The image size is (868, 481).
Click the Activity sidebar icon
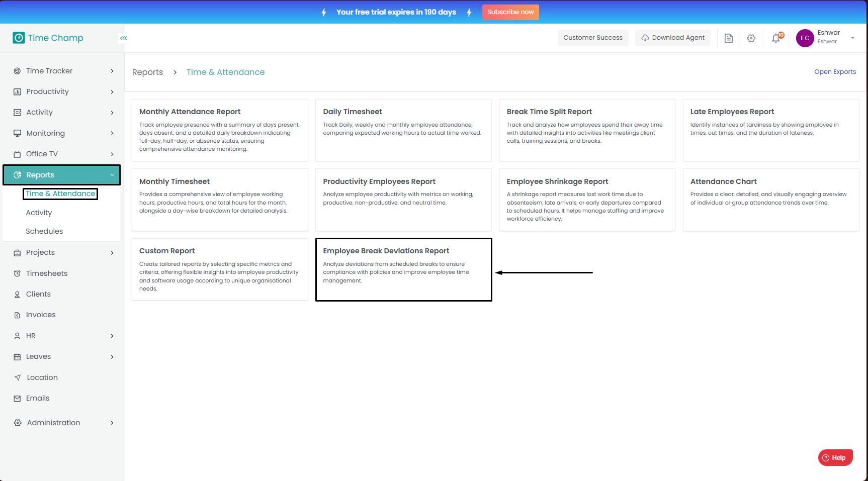pos(17,112)
